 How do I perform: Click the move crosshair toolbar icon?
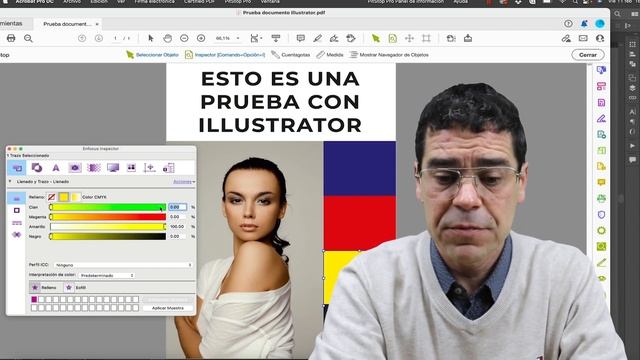click(x=409, y=38)
